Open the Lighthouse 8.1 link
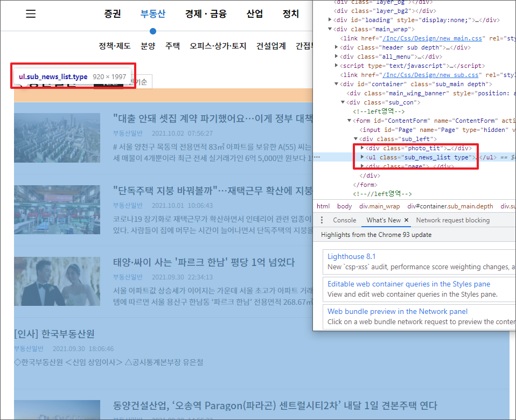Screen dimensions: 516x420 [352, 256]
